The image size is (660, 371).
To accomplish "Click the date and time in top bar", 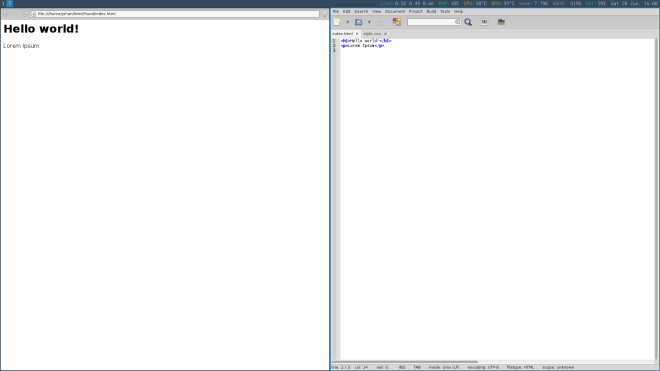I will 634,3.
